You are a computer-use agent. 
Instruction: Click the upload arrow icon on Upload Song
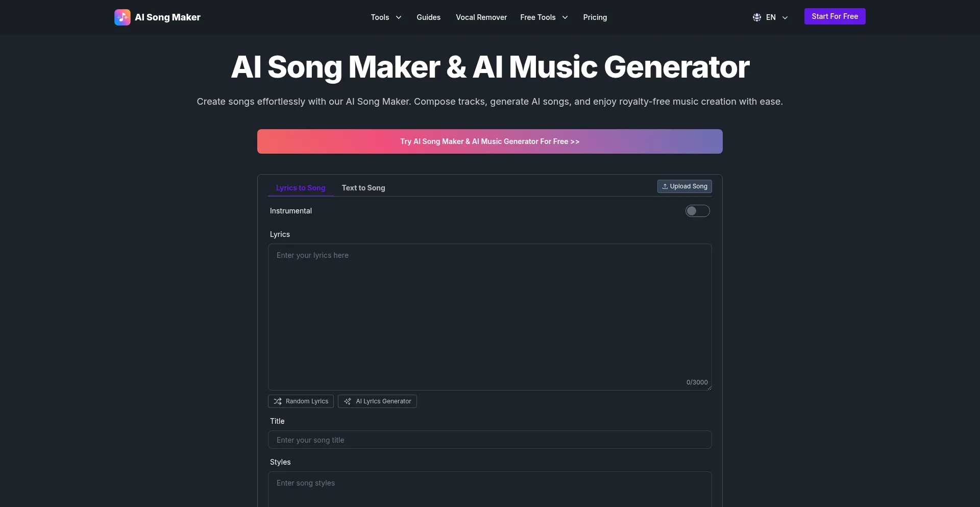pyautogui.click(x=665, y=186)
